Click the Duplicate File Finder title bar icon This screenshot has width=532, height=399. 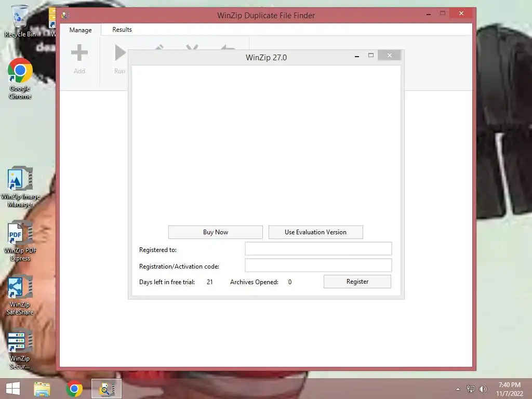pyautogui.click(x=65, y=15)
